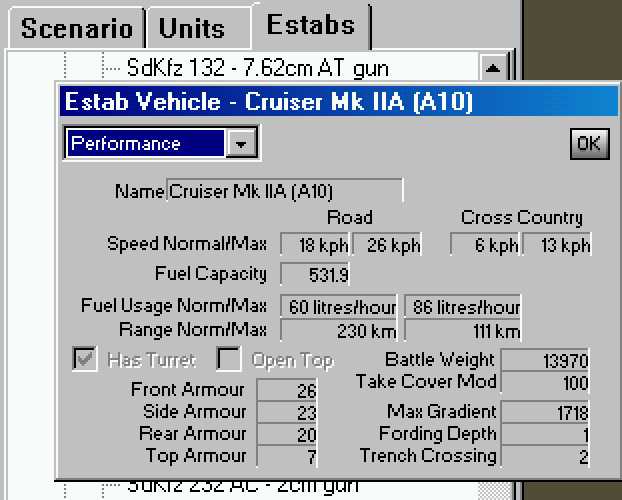Click Rear Armour 20 field
The image size is (622, 500).
click(287, 434)
